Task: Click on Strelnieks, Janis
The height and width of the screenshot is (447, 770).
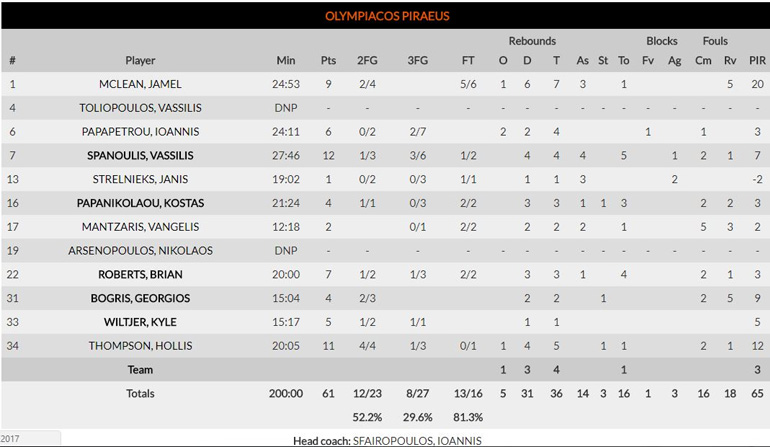Action: (140, 179)
